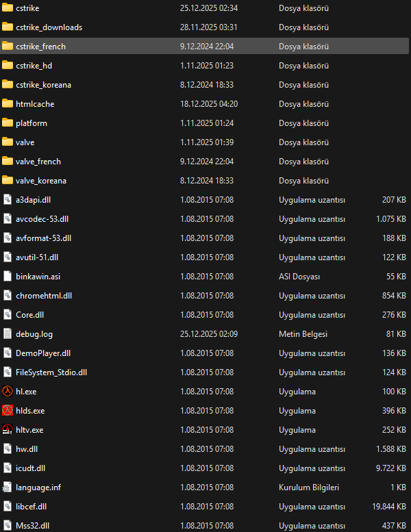The image size is (411, 532).
Task: Click the valve_french folder icon
Action: pos(8,161)
